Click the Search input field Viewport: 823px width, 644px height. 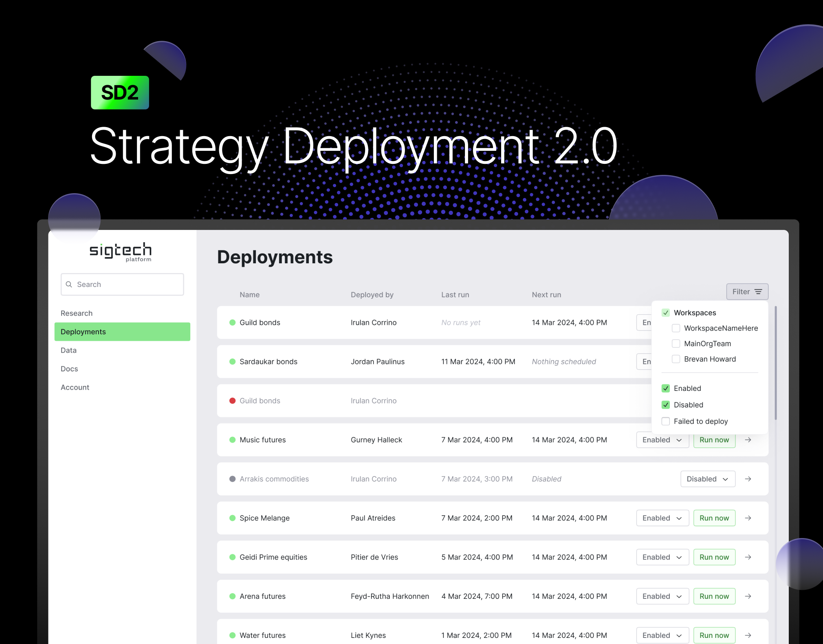(122, 284)
